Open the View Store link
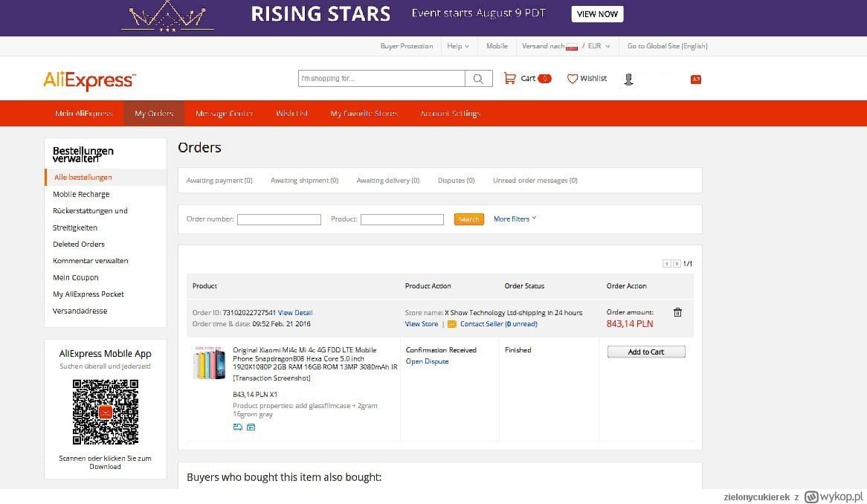Image resolution: width=867 pixels, height=504 pixels. click(x=422, y=324)
